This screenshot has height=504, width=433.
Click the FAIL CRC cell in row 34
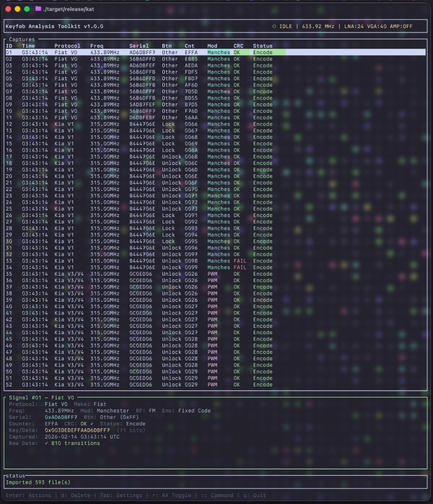(240, 267)
